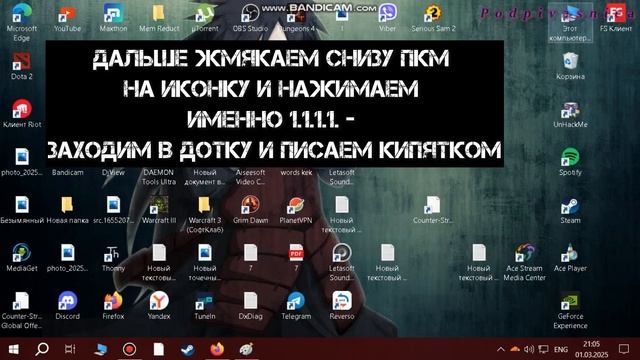Image resolution: width=640 pixels, height=360 pixels.
Task: Click the words kek label
Action: [x=296, y=172]
